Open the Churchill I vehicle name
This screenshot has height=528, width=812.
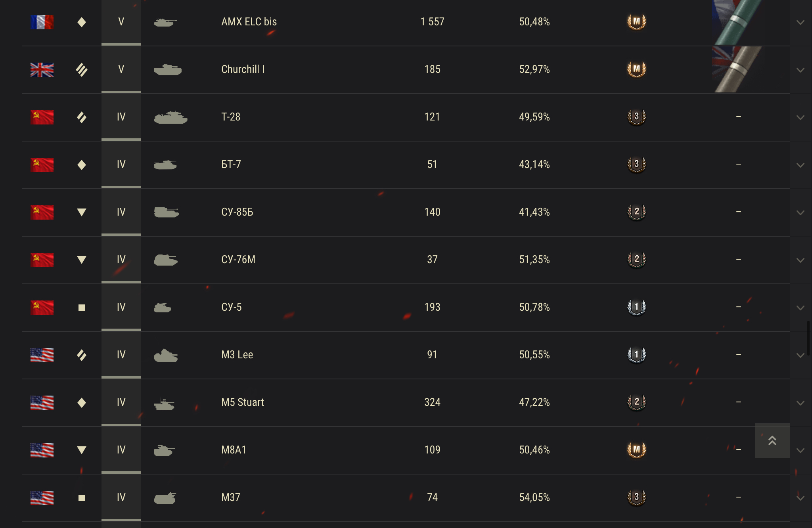[243, 69]
